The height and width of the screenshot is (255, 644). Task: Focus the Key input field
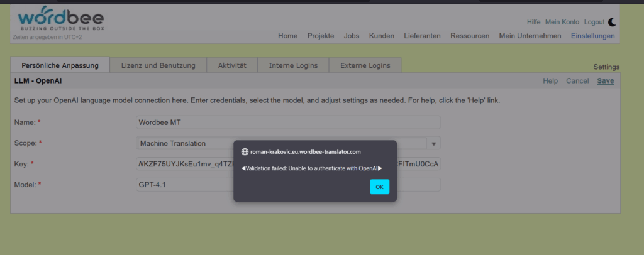pos(288,164)
